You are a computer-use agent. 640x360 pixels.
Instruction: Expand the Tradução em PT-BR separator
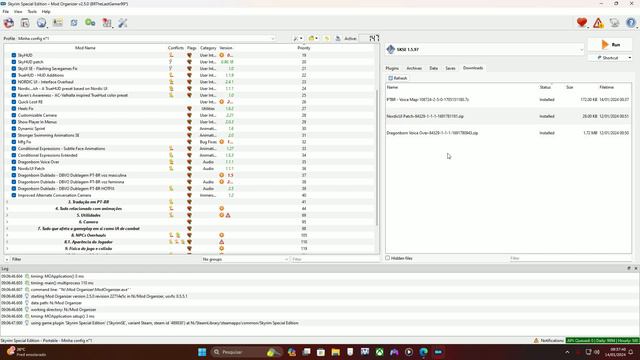tap(7, 202)
